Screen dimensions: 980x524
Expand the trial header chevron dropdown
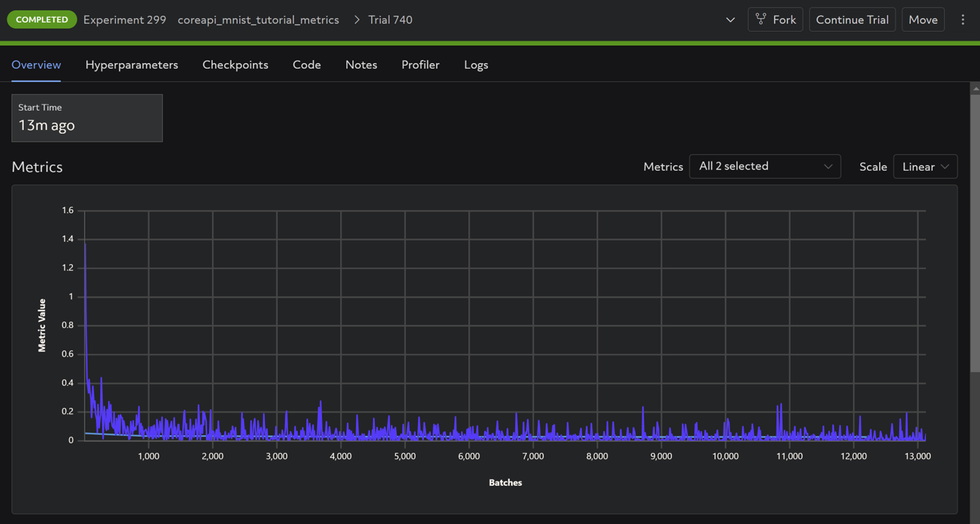click(x=730, y=19)
